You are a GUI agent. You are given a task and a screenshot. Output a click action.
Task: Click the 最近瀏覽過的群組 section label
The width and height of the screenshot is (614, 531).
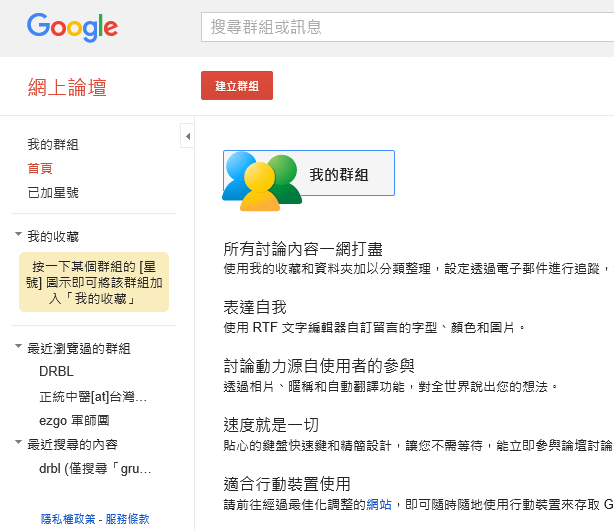(79, 348)
